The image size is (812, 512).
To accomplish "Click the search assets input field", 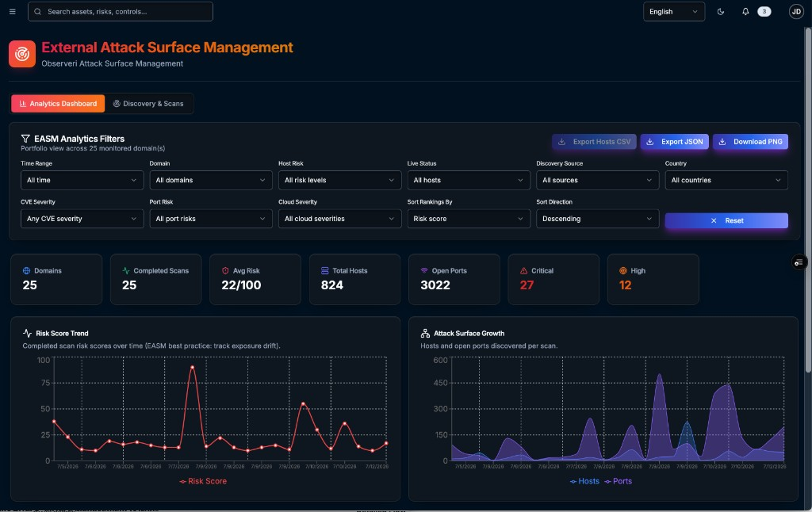I will tap(121, 11).
